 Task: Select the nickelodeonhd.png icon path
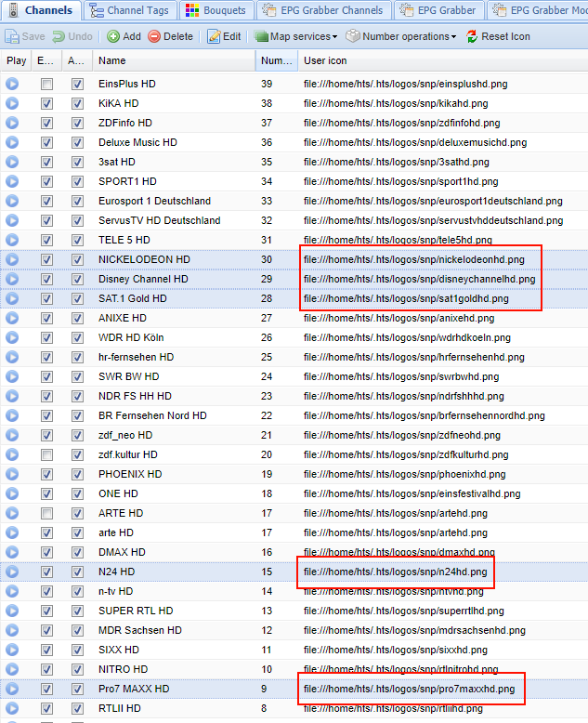pyautogui.click(x=413, y=259)
